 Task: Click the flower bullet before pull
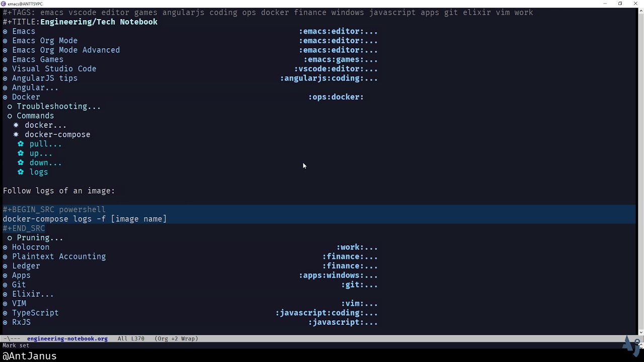click(21, 144)
